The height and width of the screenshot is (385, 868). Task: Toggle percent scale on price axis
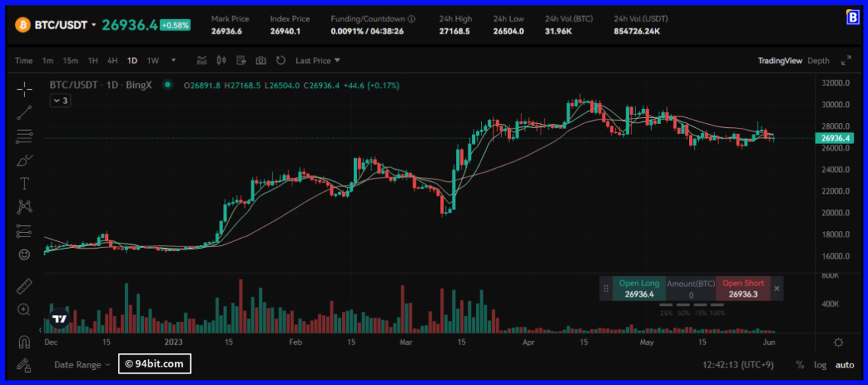[799, 364]
